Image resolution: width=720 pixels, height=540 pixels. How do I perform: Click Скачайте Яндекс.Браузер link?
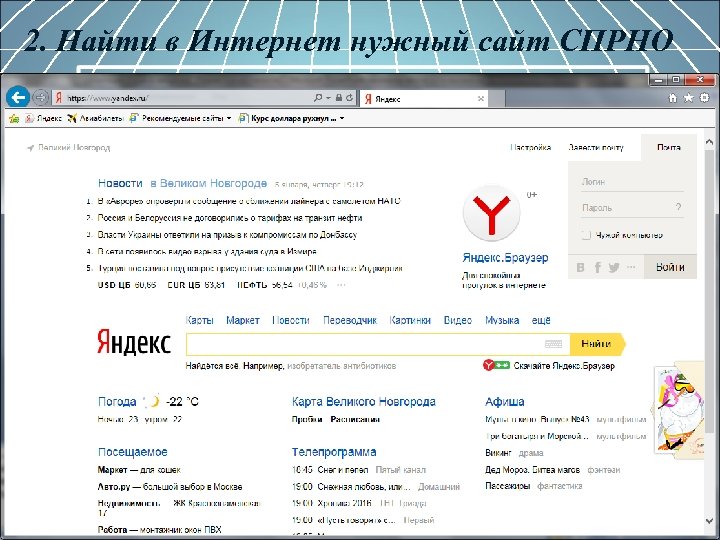[x=564, y=366]
